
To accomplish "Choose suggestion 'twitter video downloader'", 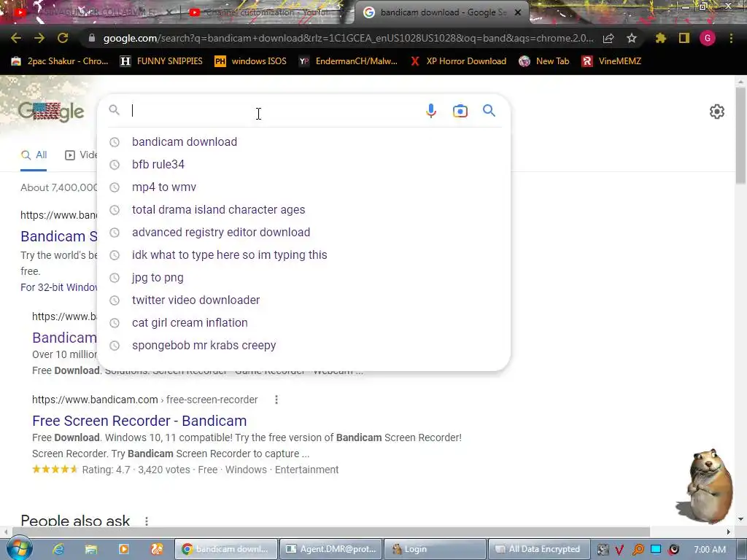I will 304,300.
